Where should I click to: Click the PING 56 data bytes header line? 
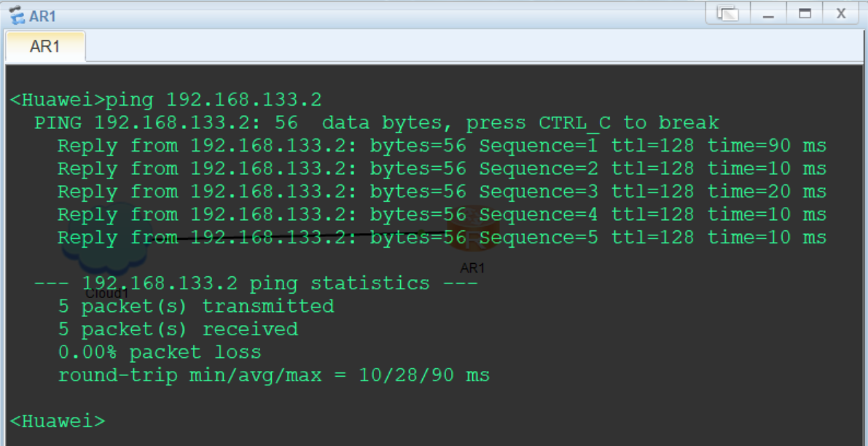tap(376, 123)
